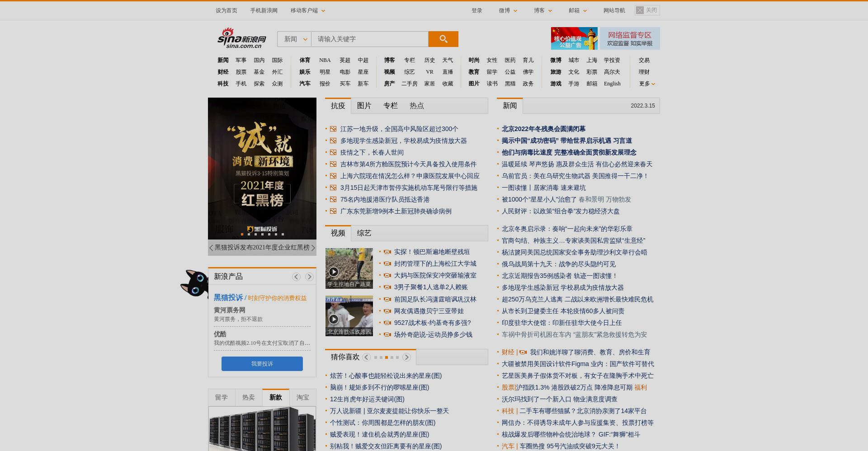The image size is (868, 451).
Task: Click the 关闭 close icon in top bar
Action: click(640, 10)
